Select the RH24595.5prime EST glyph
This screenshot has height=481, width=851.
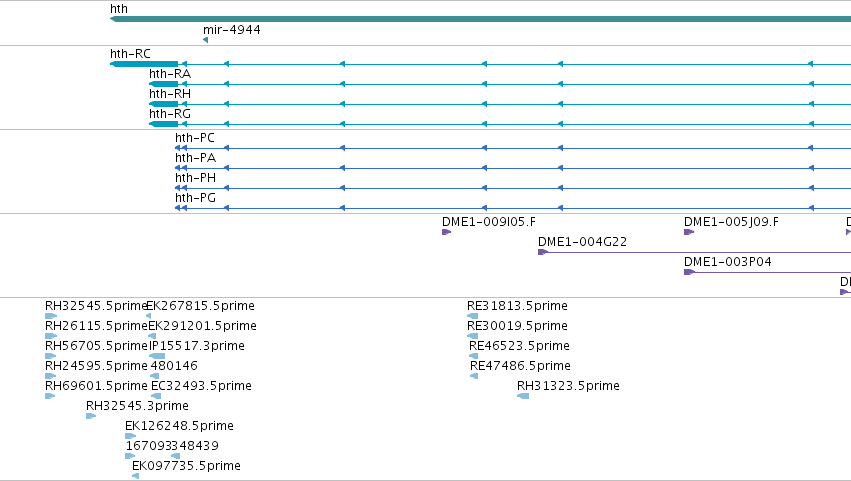pos(50,376)
